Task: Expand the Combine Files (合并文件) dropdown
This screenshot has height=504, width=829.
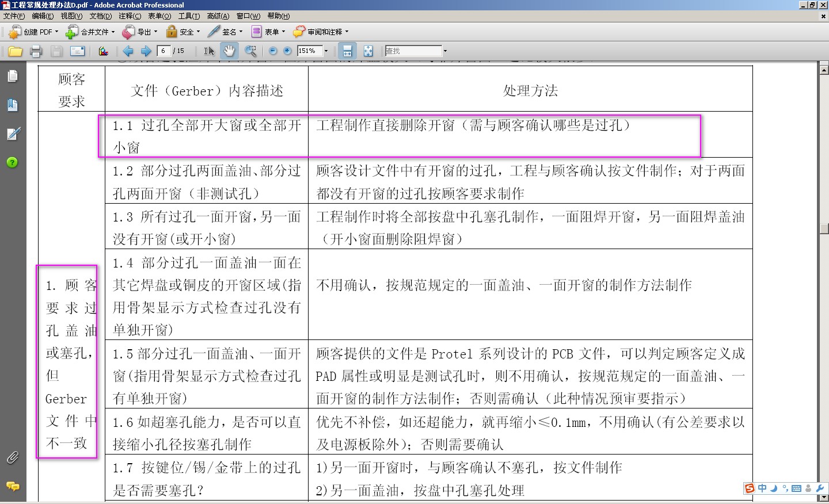Action: [113, 32]
